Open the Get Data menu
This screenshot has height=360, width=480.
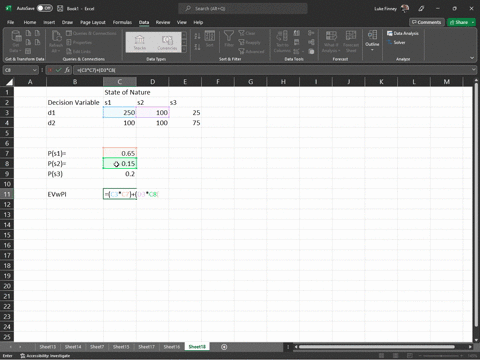pyautogui.click(x=15, y=41)
